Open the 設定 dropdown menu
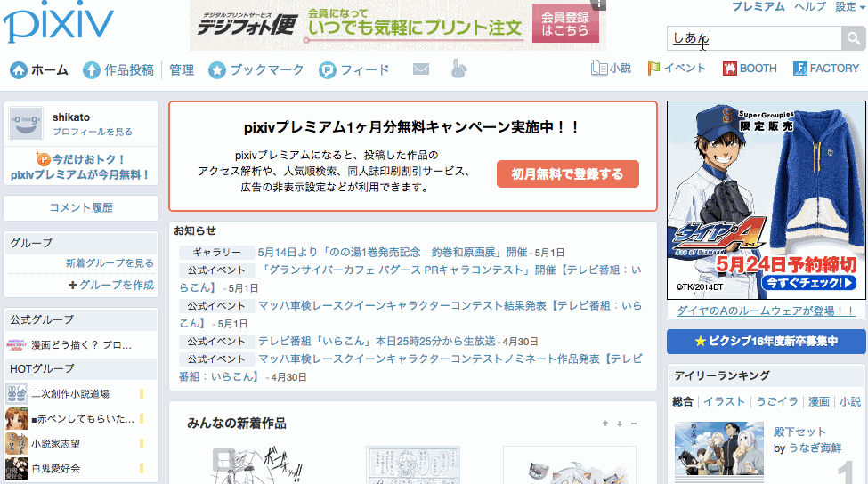The image size is (868, 484). coord(849,6)
